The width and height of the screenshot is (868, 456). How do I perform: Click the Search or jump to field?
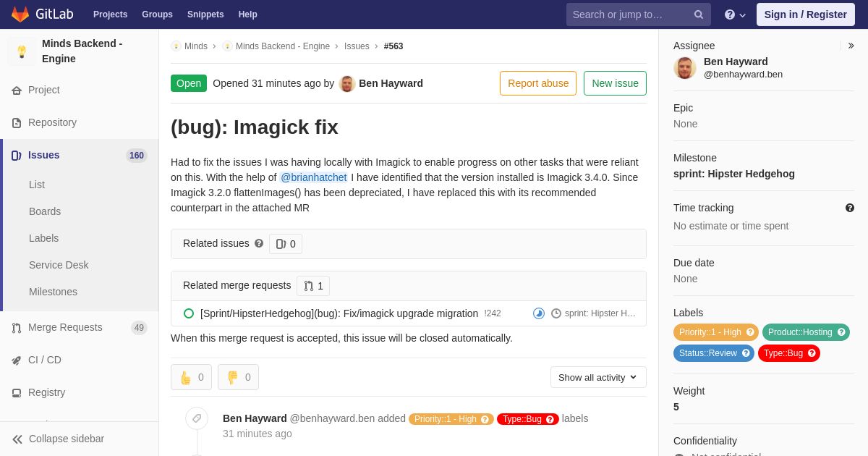coord(639,14)
